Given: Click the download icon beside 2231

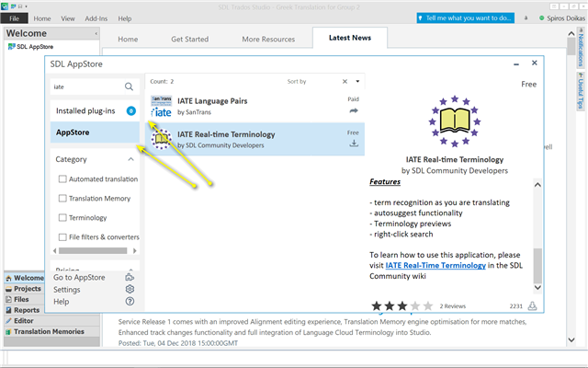Looking at the screenshot, I should 532,306.
